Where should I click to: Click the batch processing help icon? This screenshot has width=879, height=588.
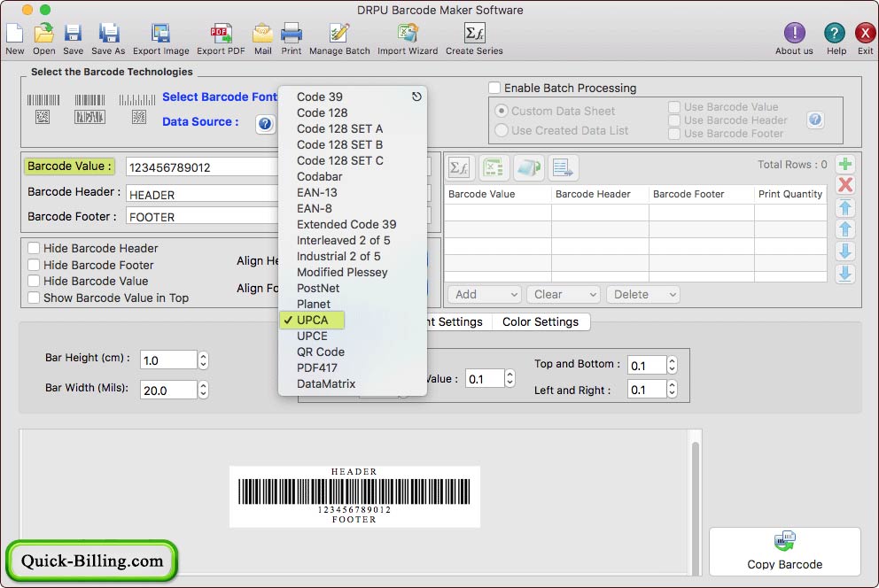(816, 120)
